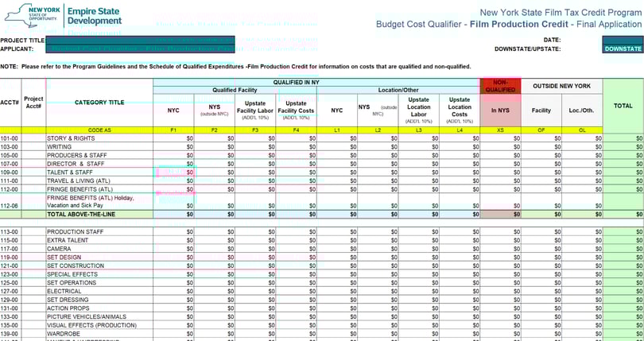
Task: Select the STORY & RIGHTS category cell
Action: 99,138
